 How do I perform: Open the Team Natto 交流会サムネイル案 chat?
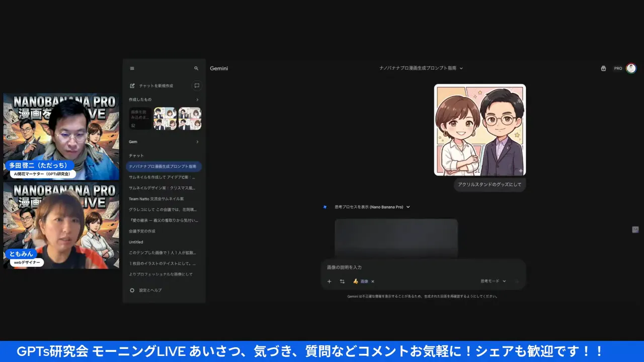156,199
